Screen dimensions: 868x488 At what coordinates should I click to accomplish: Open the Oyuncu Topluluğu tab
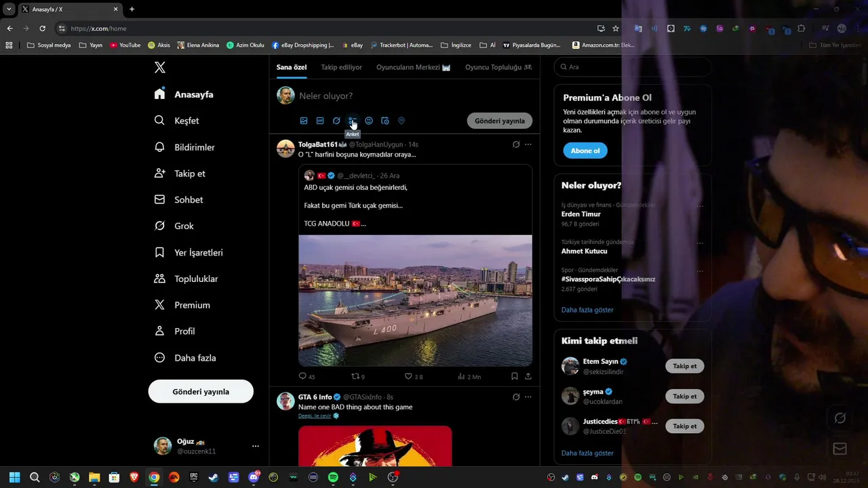[498, 67]
